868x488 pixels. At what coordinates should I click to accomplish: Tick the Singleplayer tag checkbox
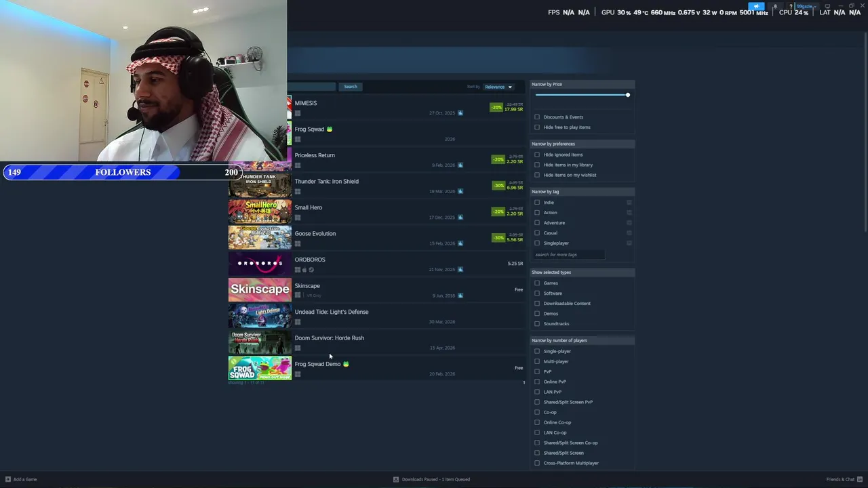537,243
